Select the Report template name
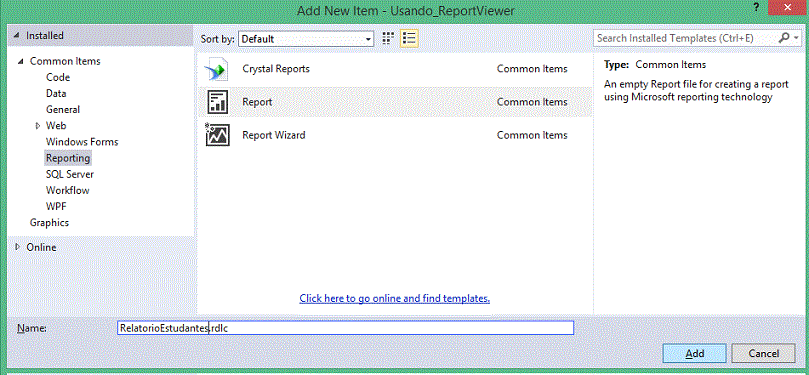This screenshot has width=809, height=375. pyautogui.click(x=257, y=102)
